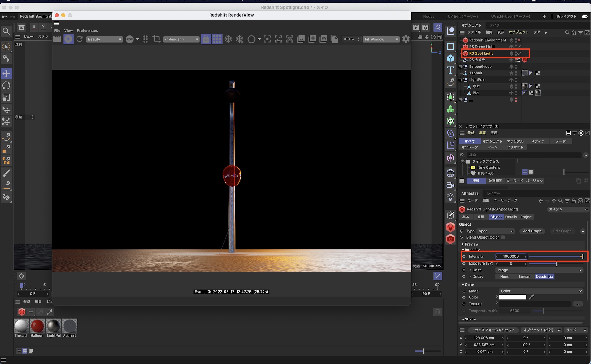The width and height of the screenshot is (591, 364).
Task: Click the Text object icon
Action: (x=450, y=70)
